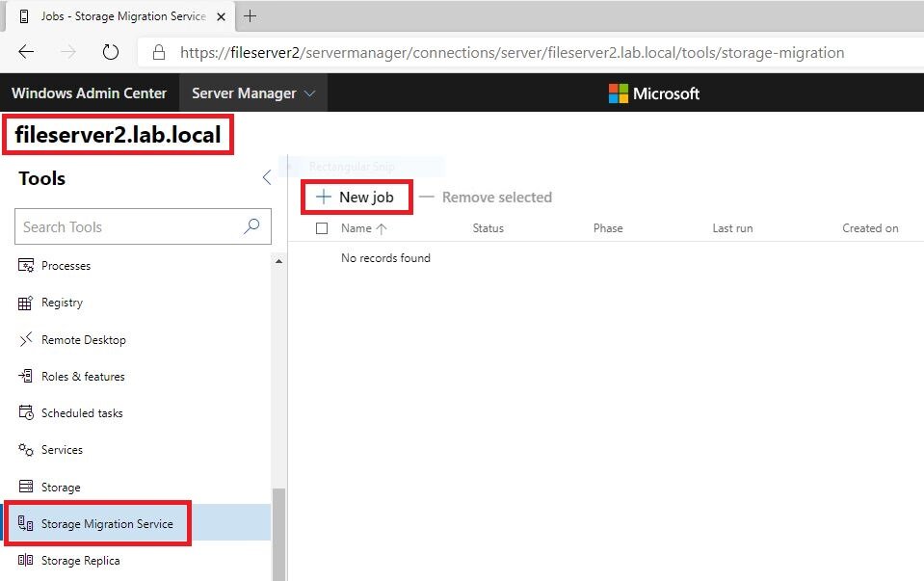Sort by Created on column header
The height and width of the screenshot is (581, 924).
pyautogui.click(x=870, y=228)
